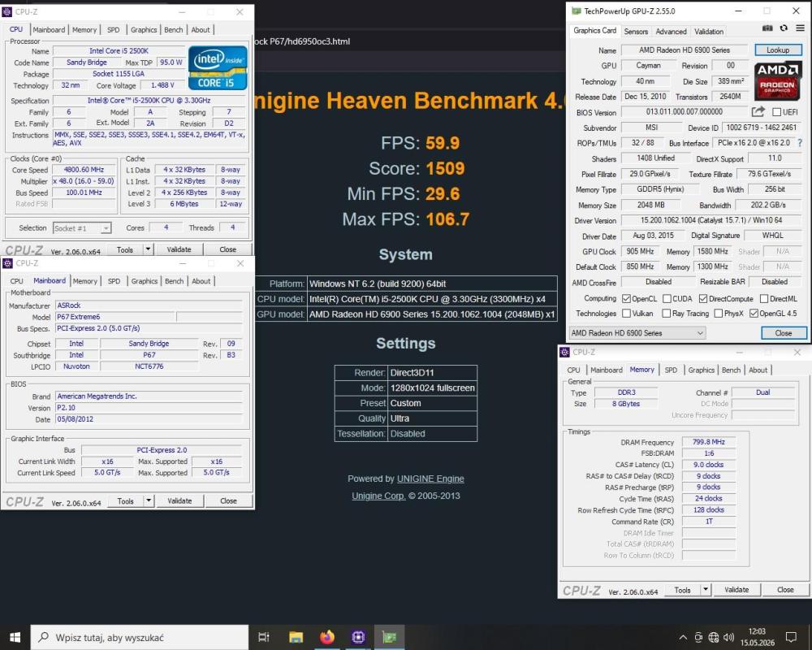Screen dimensions: 812x650
Task: Click Core Speed value 4800.60 MHz
Action: click(x=84, y=170)
